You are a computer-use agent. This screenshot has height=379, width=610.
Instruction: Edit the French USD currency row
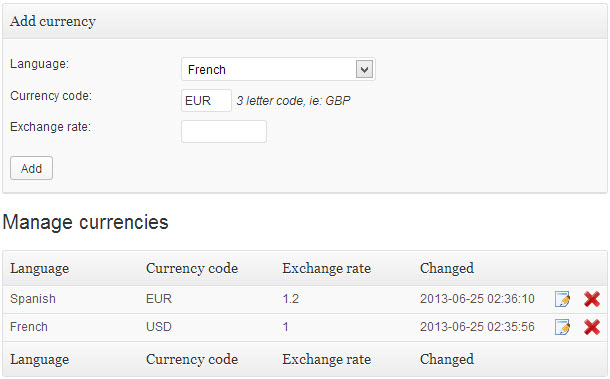[562, 327]
